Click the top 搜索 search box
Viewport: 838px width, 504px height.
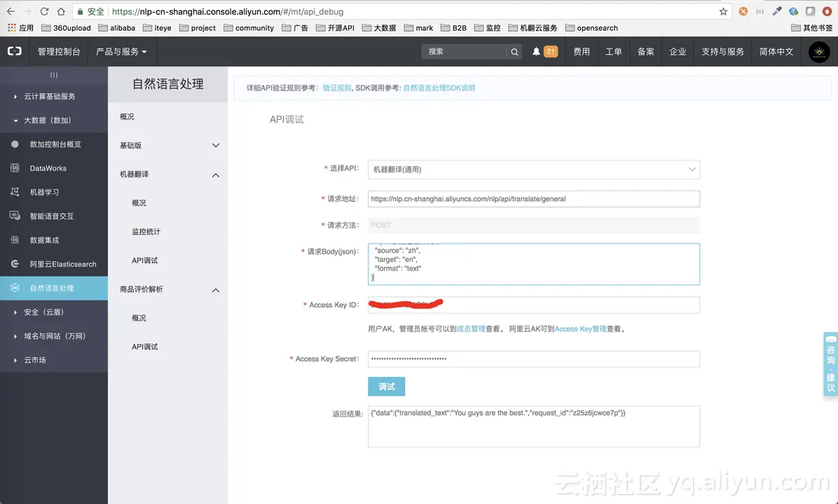(x=464, y=52)
